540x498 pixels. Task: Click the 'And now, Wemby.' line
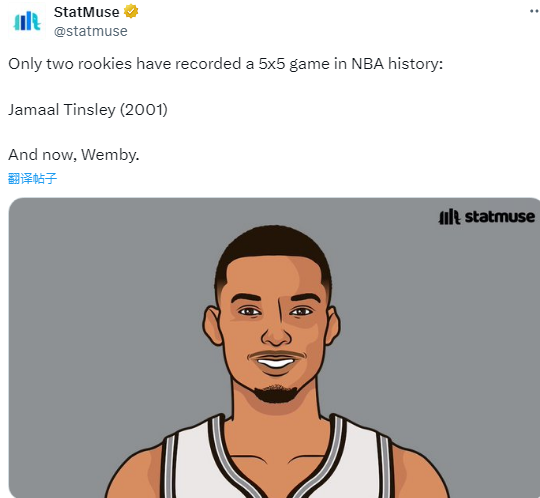pos(74,155)
